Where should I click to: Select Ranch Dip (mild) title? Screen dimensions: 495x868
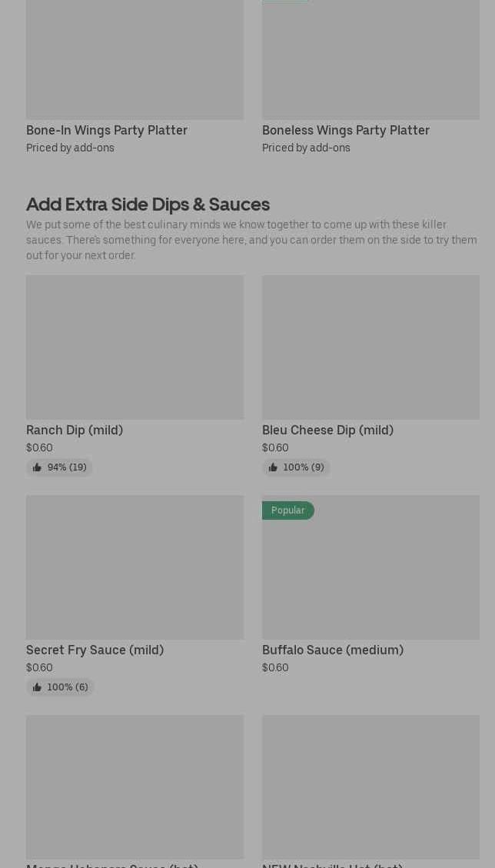[75, 431]
